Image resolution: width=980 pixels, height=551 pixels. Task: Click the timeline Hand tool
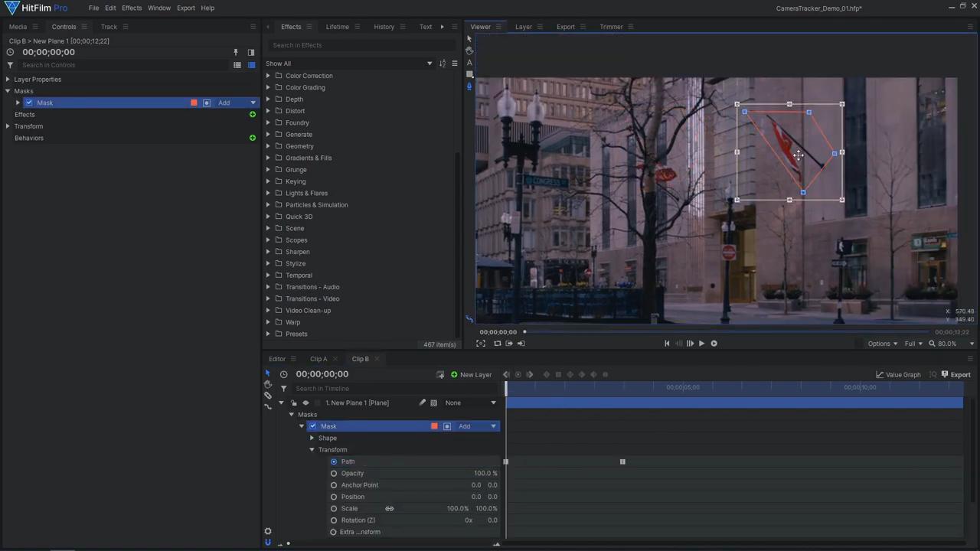coord(267,384)
